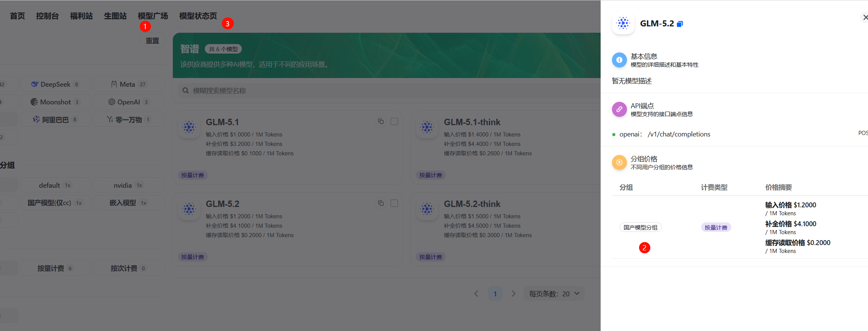Click the GLM-5.1 model logo

[x=189, y=127]
